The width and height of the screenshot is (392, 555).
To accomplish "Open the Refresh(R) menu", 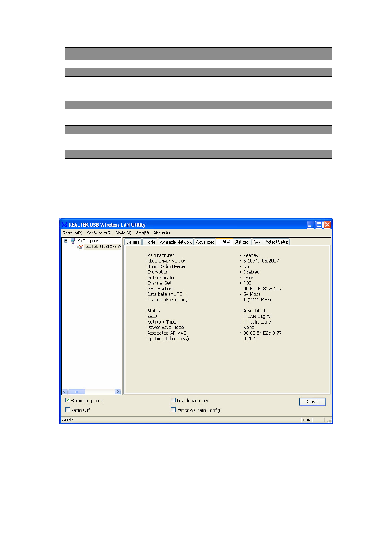I will (x=72, y=233).
